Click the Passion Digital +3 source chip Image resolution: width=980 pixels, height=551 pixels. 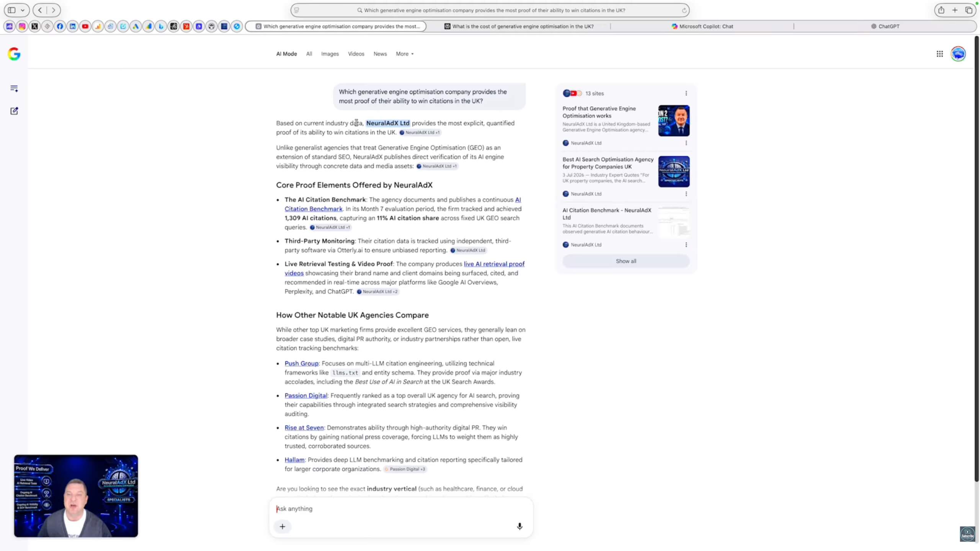pyautogui.click(x=405, y=469)
